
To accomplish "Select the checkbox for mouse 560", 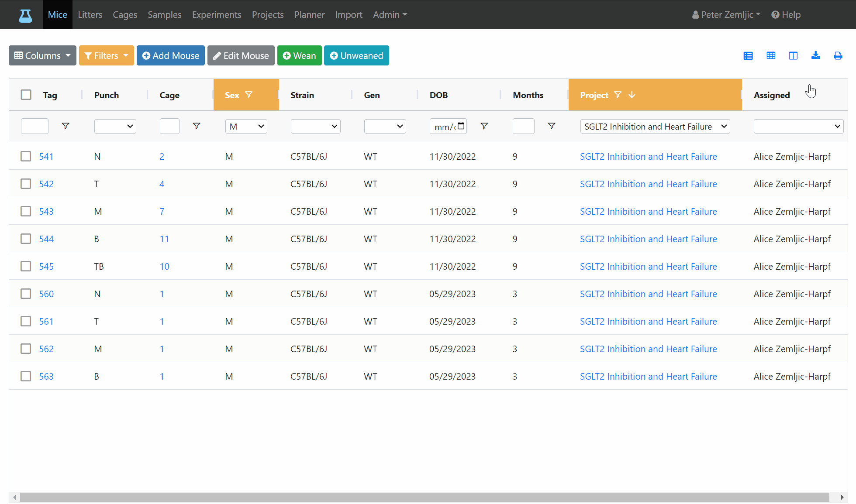I will 26,294.
